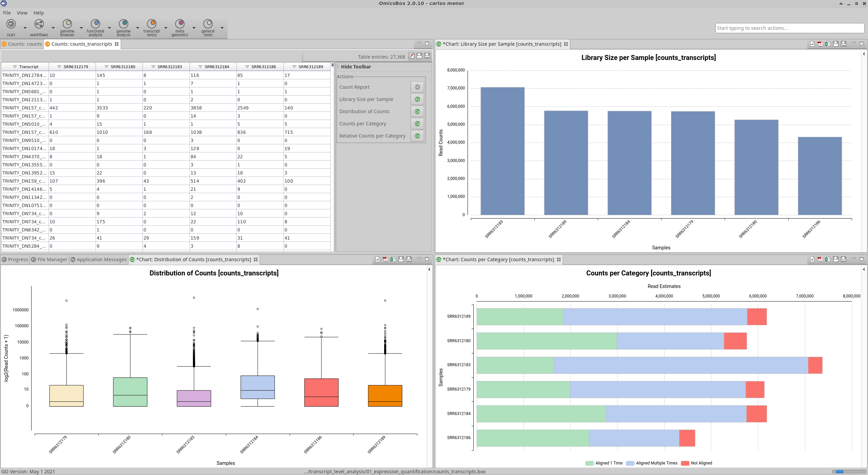This screenshot has height=475, width=868.
Task: Export Library Size chart as PDF
Action: click(x=820, y=44)
